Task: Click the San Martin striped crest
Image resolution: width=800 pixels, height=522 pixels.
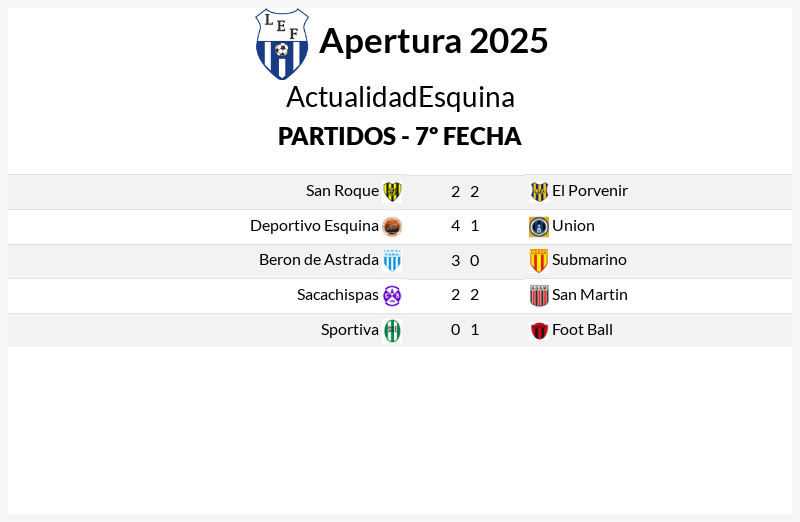Action: tap(539, 295)
